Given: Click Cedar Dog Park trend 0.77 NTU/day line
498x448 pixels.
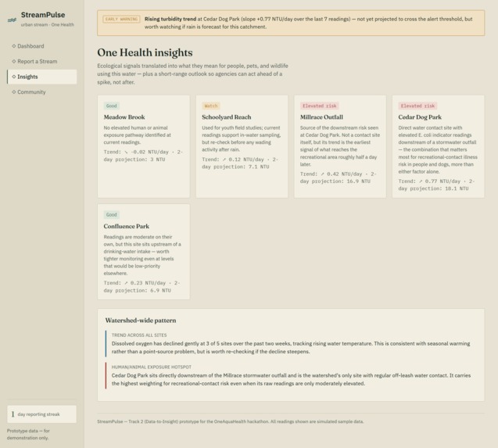Looking at the screenshot, I should click(437, 185).
